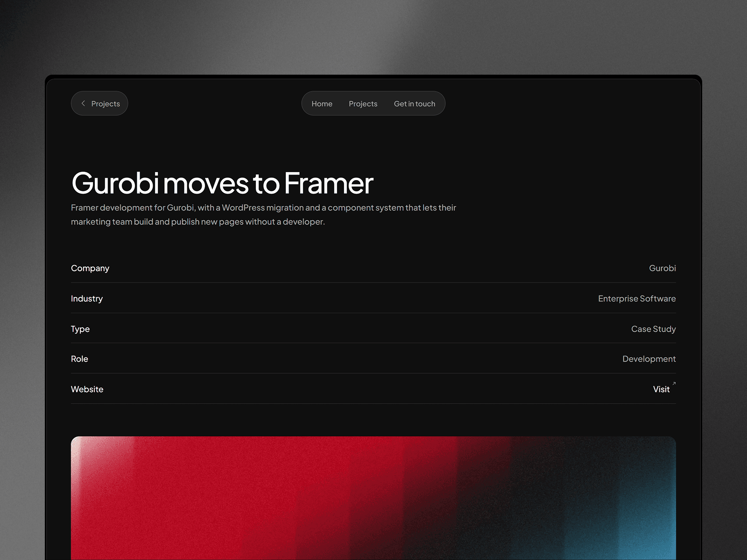This screenshot has width=747, height=560.
Task: Visit the Gurobi website link
Action: point(661,389)
